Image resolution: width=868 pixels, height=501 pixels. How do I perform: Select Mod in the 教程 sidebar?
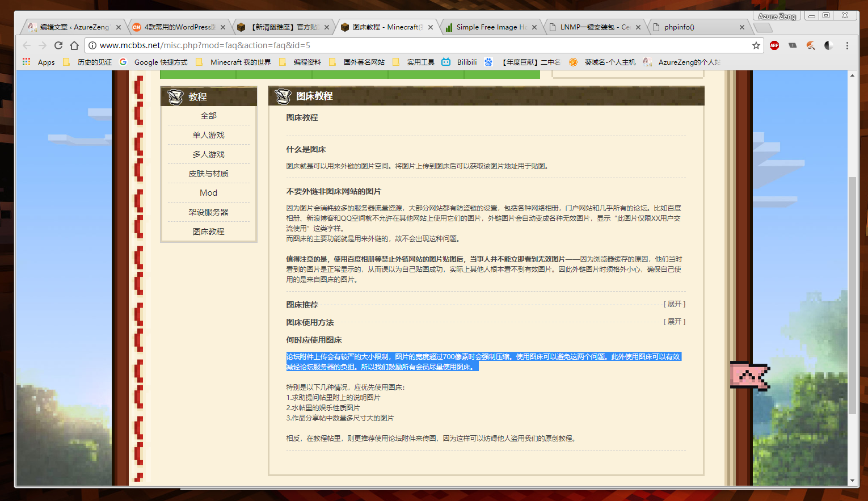pos(209,193)
